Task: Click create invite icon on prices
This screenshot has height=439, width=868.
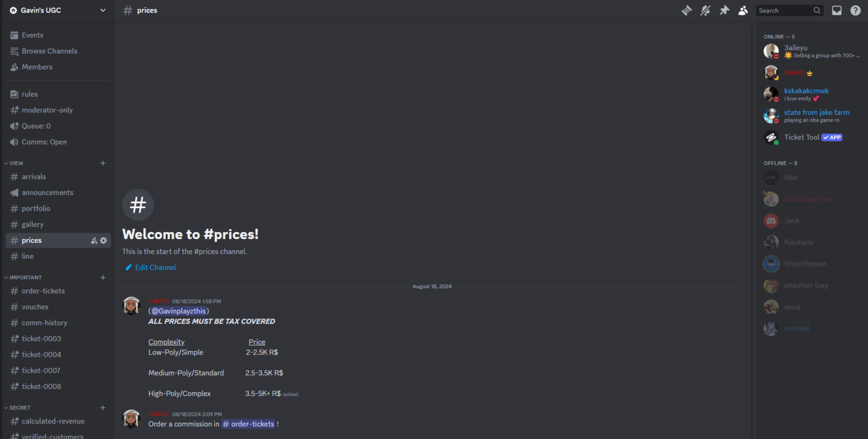Action: click(94, 240)
